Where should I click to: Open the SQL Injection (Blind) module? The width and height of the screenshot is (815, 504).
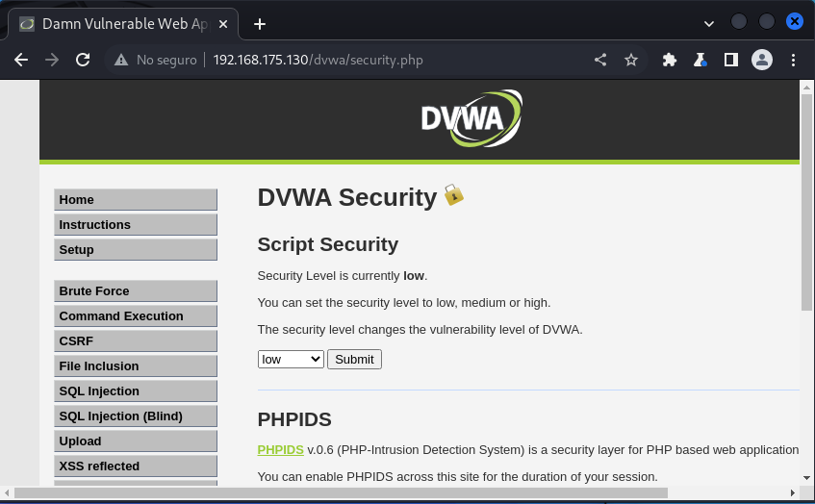(136, 416)
